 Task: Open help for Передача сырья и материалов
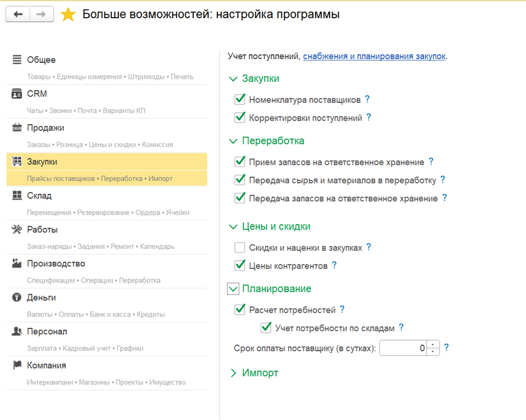click(443, 179)
